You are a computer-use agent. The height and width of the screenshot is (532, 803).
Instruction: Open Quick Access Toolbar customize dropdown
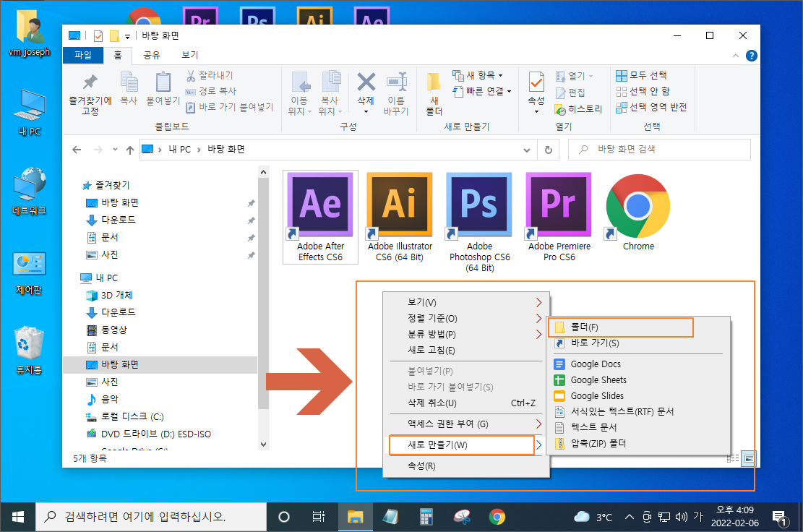coord(127,36)
